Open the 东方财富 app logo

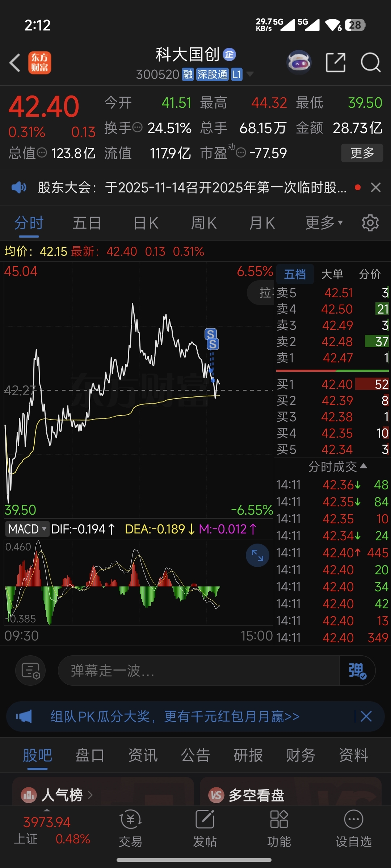tap(40, 63)
